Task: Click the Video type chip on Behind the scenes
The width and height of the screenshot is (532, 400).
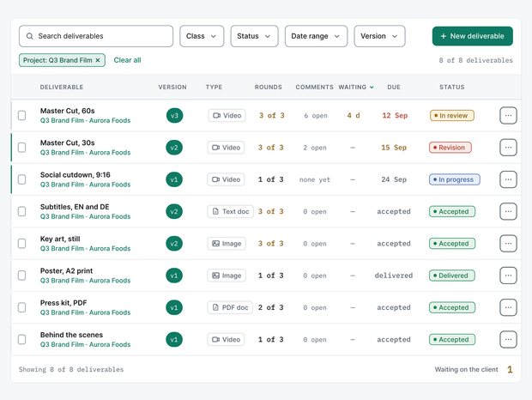Action: pos(226,340)
